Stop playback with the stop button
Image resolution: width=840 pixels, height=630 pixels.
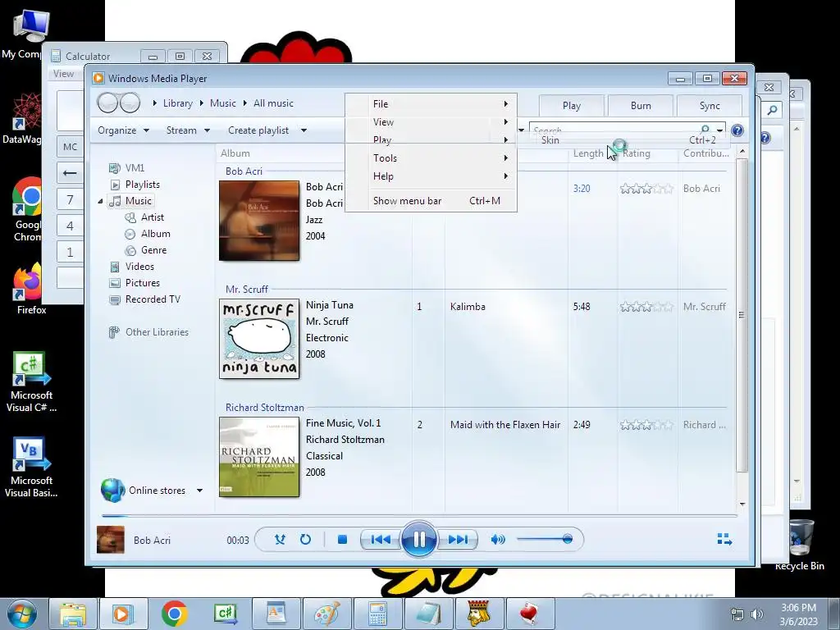(342, 540)
